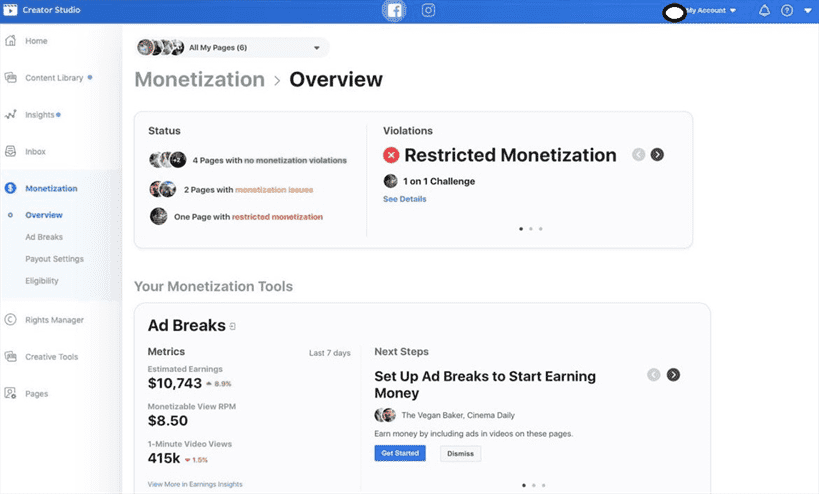Select the Overview submenu item
This screenshot has height=494, width=819.
(44, 215)
